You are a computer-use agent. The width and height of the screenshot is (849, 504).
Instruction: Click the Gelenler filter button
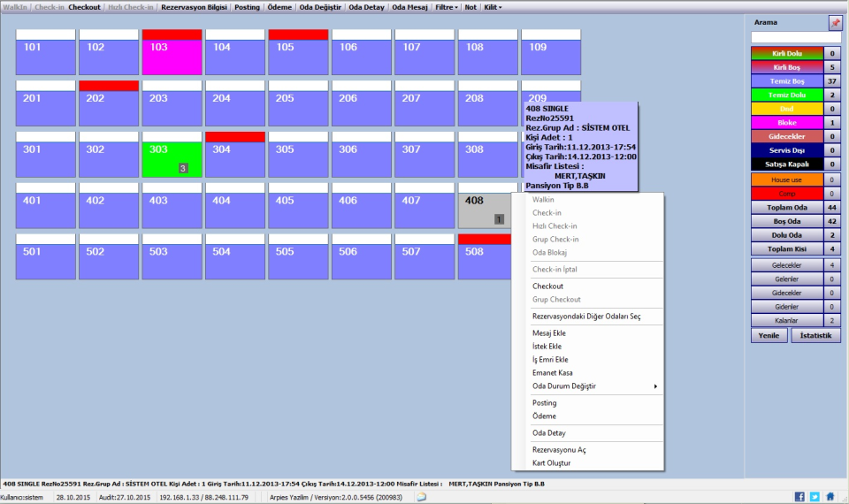click(787, 279)
